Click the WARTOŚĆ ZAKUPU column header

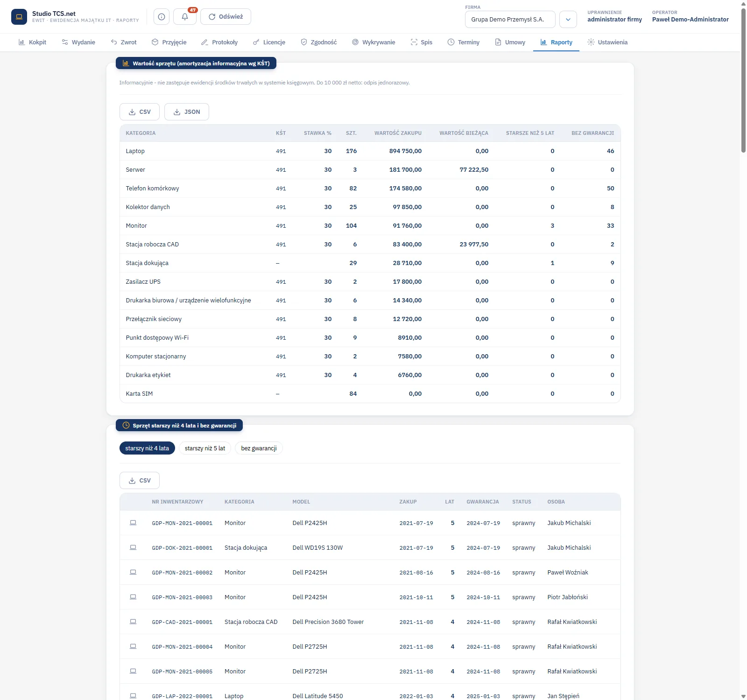pos(398,133)
